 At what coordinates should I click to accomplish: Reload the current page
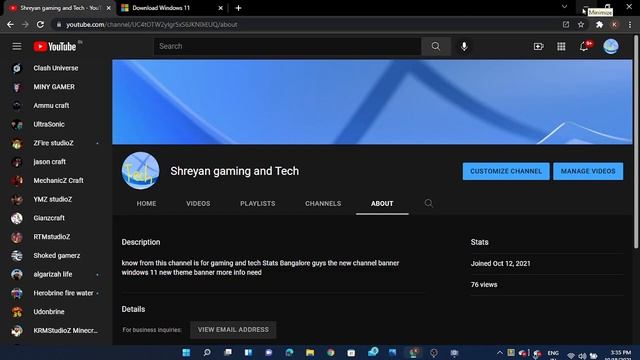[x=40, y=24]
